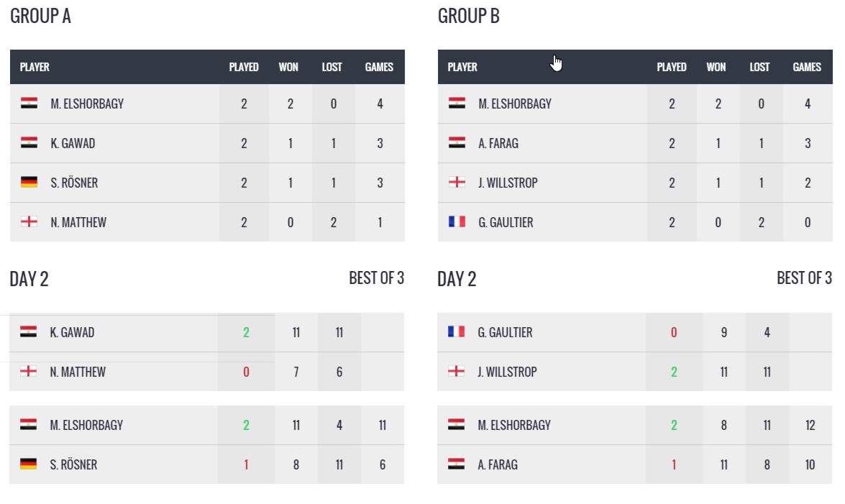
Task: Open K. Gawad's profile from Group A standings
Action: [x=73, y=143]
